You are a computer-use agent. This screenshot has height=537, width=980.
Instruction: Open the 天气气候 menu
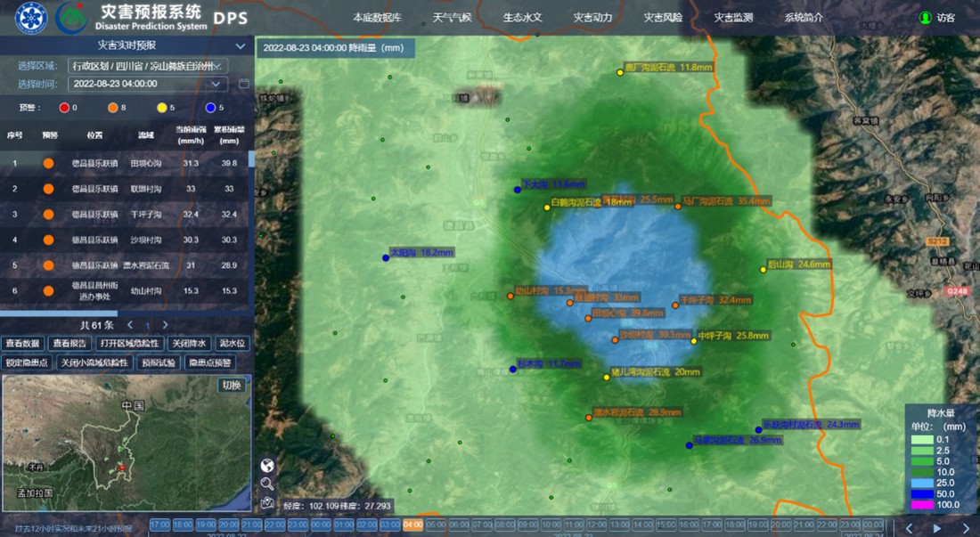452,18
